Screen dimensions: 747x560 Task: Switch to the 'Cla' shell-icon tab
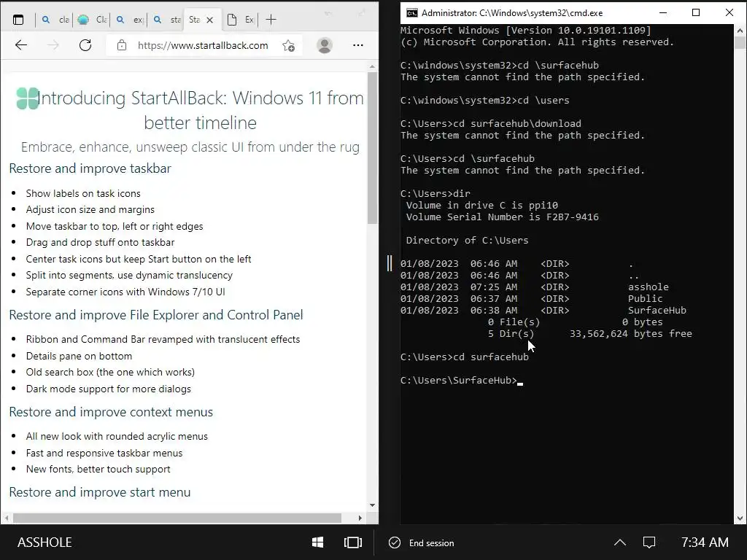[x=92, y=20]
